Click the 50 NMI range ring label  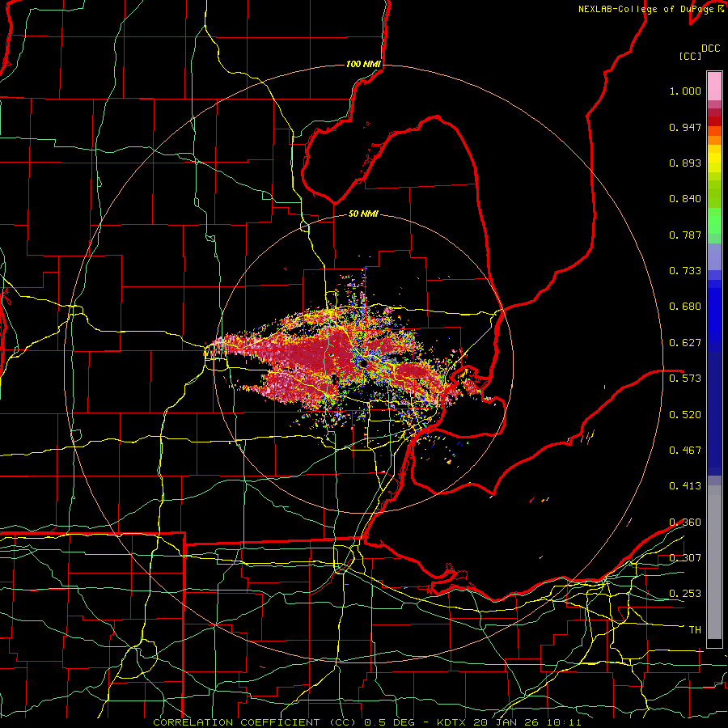[x=363, y=214]
